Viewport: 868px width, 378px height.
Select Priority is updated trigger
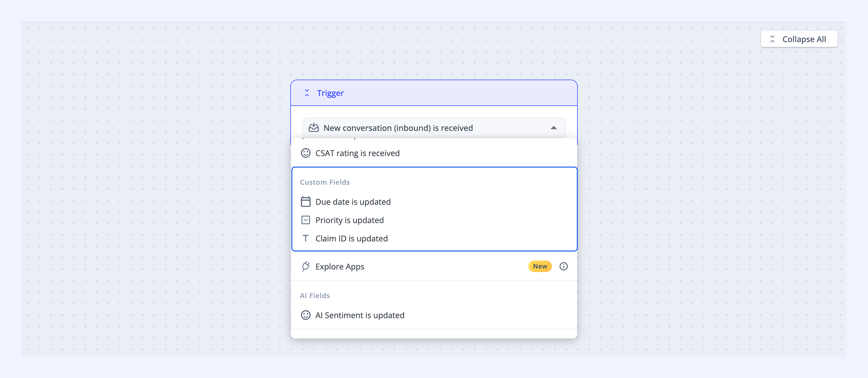pos(434,220)
